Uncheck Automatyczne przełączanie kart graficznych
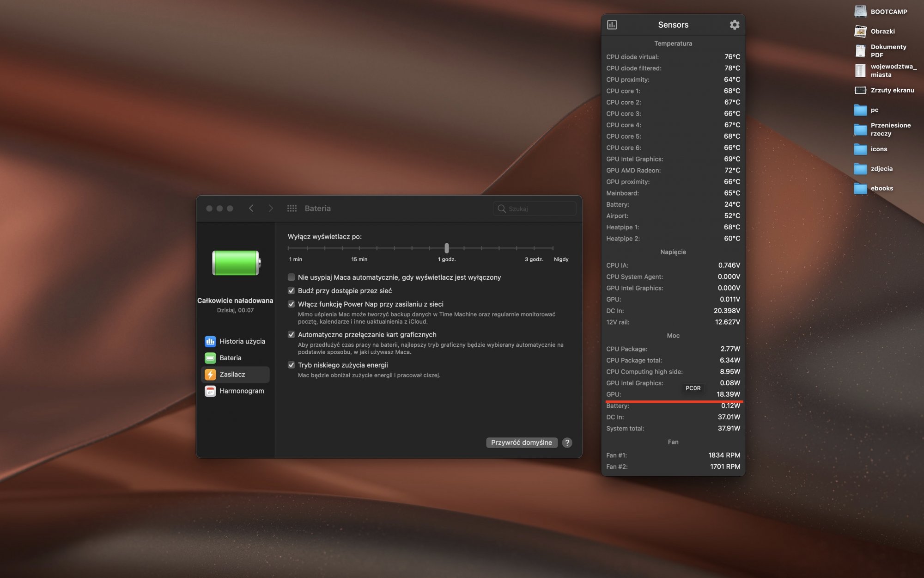 (x=292, y=335)
